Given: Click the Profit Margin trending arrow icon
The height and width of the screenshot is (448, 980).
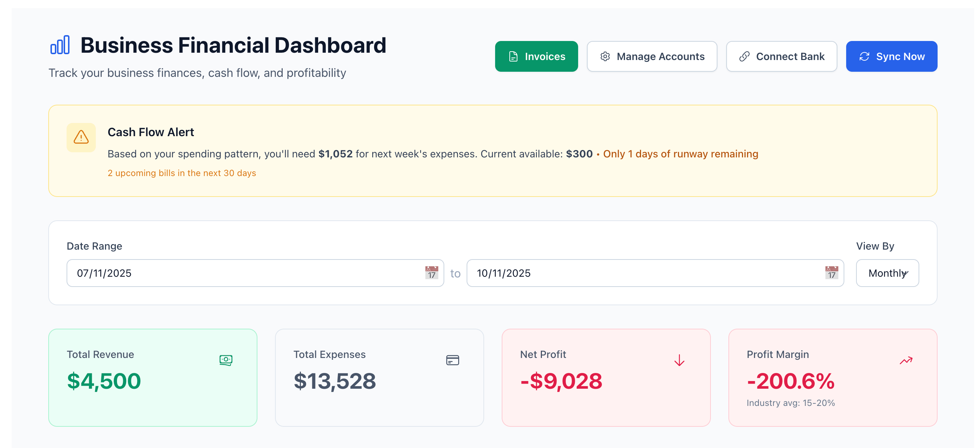Looking at the screenshot, I should [906, 360].
